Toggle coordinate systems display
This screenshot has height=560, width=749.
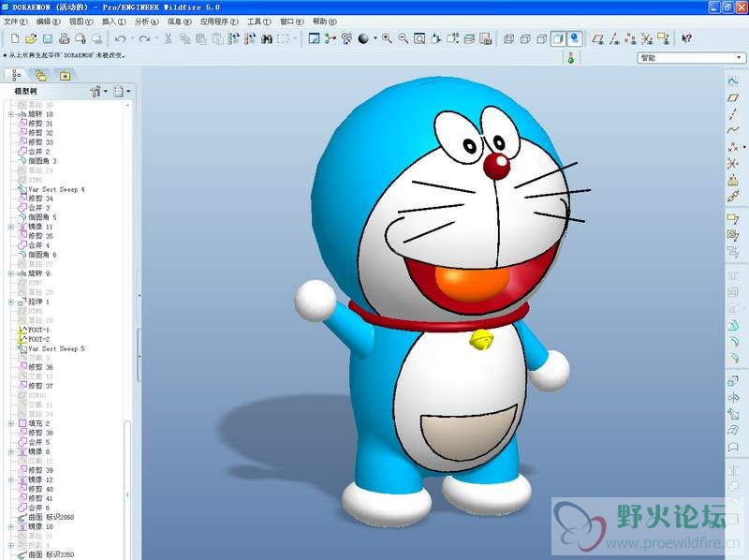[x=647, y=38]
